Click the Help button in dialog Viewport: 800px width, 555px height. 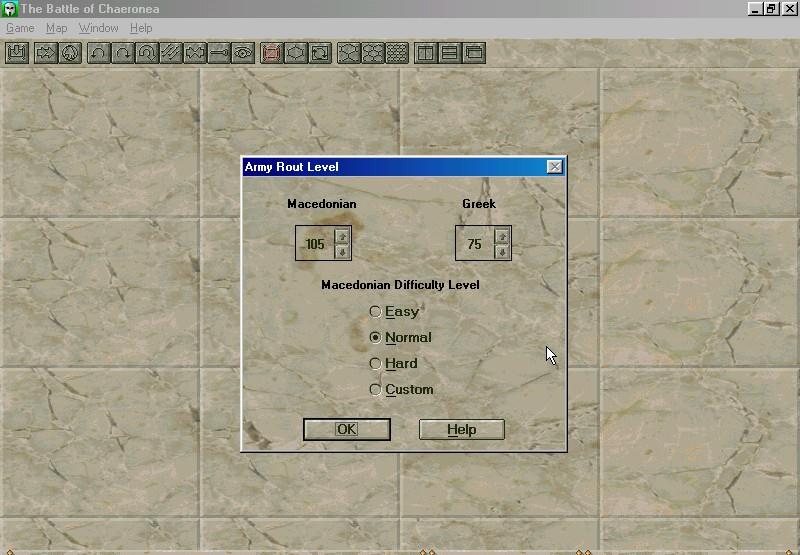pos(461,429)
